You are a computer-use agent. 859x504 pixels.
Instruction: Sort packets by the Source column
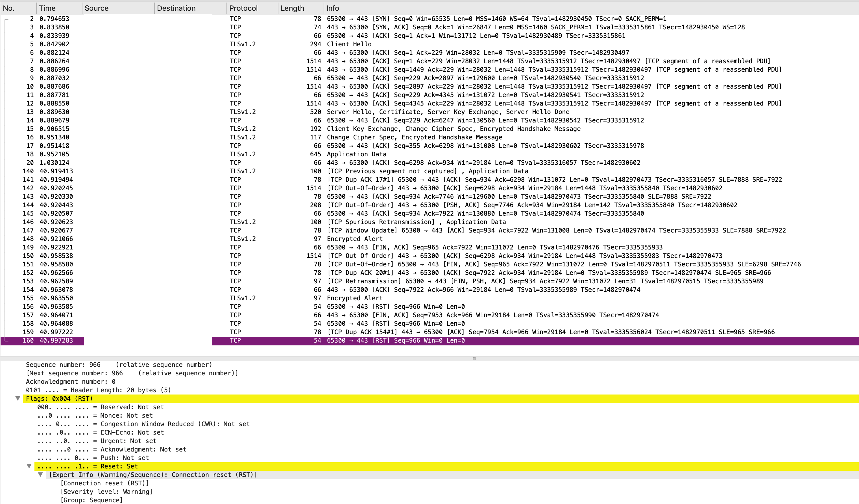click(97, 8)
